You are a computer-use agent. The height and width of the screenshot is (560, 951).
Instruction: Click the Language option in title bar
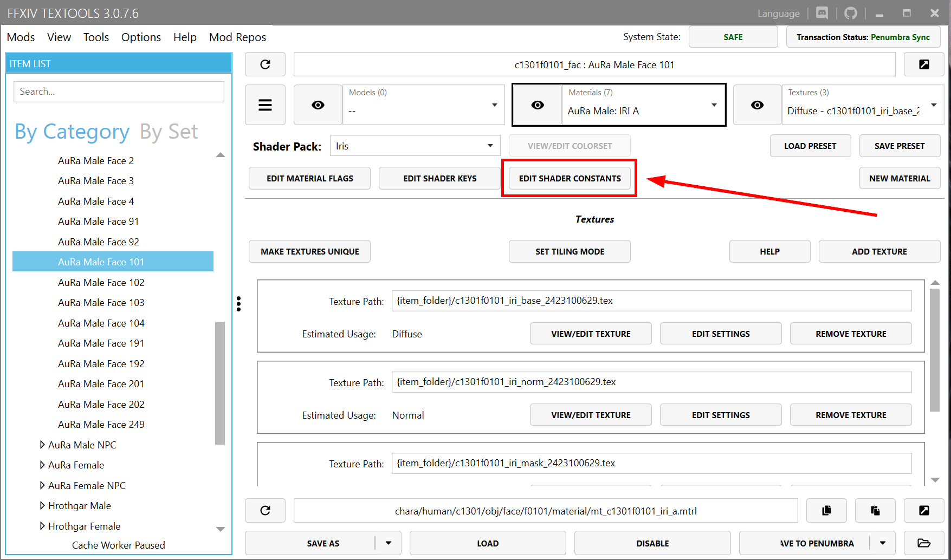[778, 14]
